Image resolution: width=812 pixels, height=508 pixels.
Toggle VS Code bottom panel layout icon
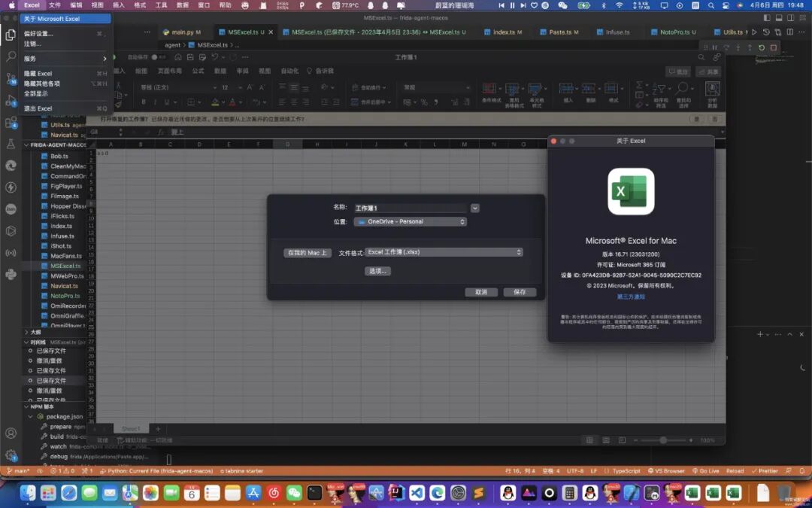tap(778, 17)
